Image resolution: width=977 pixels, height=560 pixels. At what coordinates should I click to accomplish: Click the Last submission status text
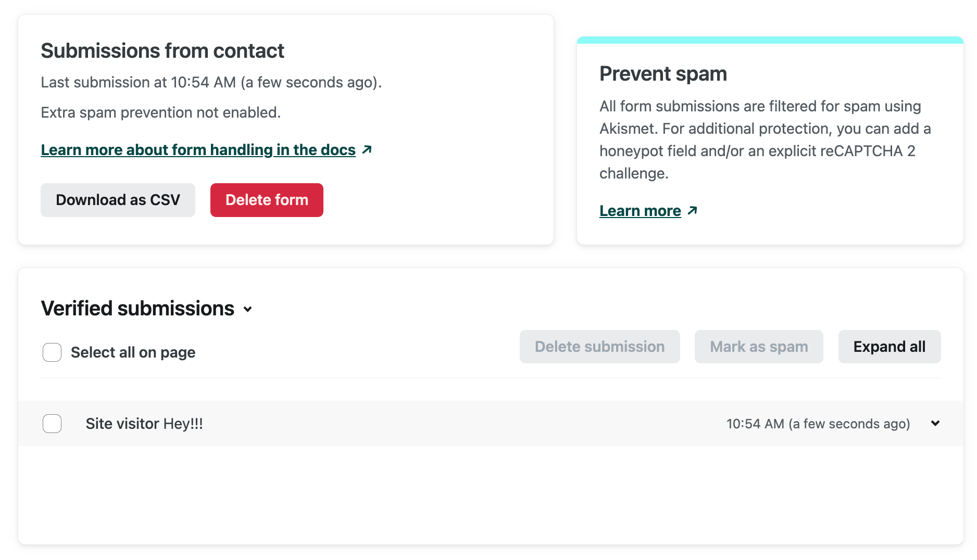(x=211, y=82)
